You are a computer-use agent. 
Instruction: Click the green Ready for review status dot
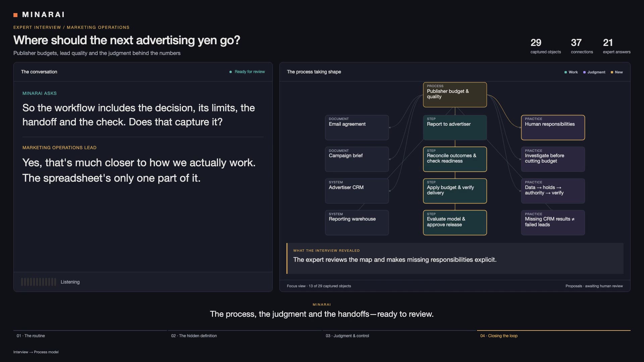230,72
